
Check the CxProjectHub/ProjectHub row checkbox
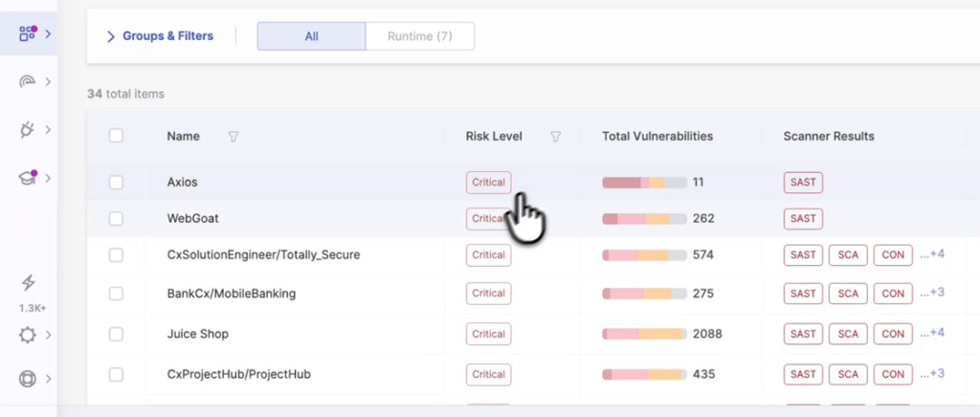[116, 375]
